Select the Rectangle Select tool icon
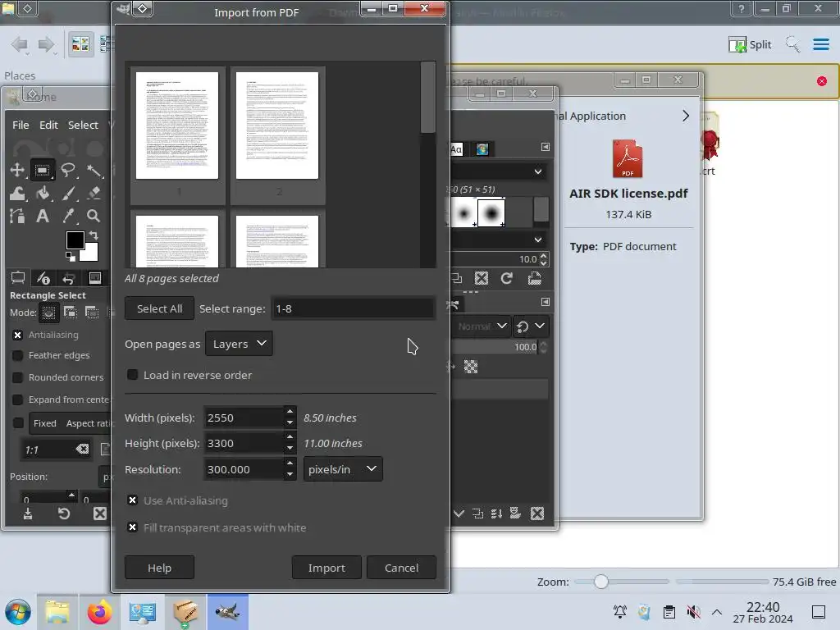This screenshot has height=630, width=840. click(x=43, y=171)
